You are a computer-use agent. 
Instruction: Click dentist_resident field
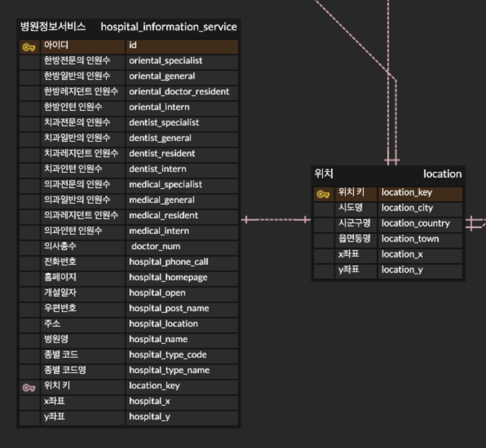coord(182,155)
